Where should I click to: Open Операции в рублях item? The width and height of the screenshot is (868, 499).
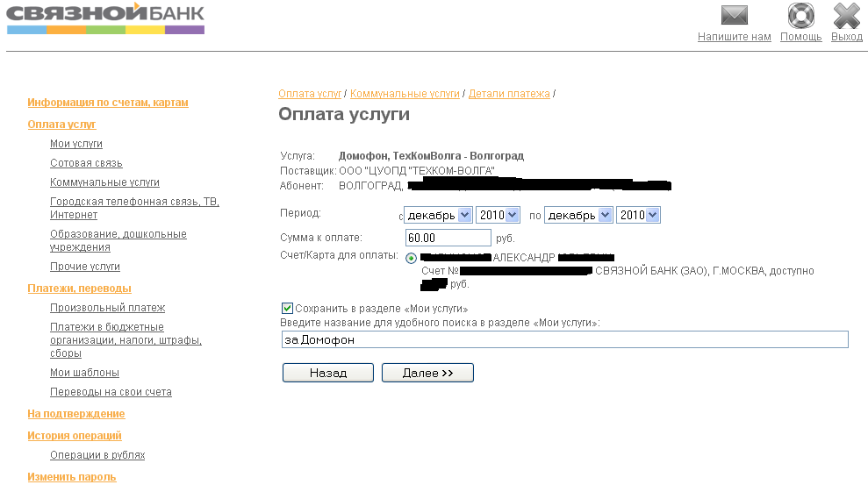pos(97,455)
